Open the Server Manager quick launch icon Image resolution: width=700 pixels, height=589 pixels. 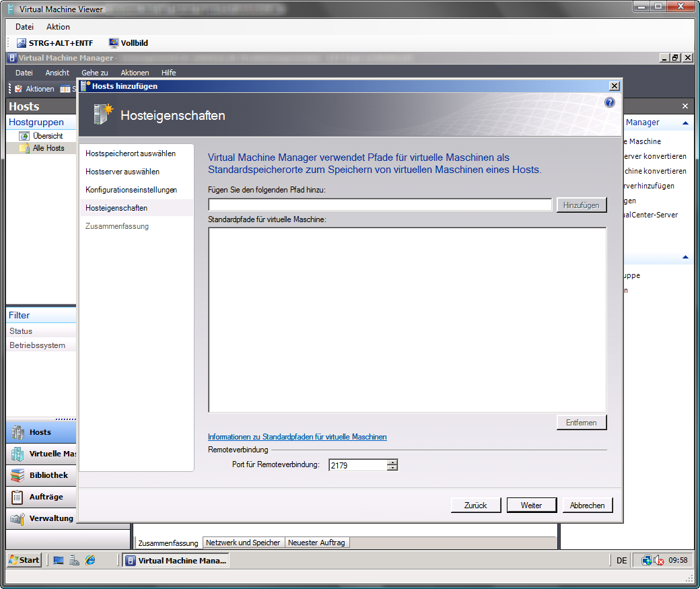pos(74,561)
